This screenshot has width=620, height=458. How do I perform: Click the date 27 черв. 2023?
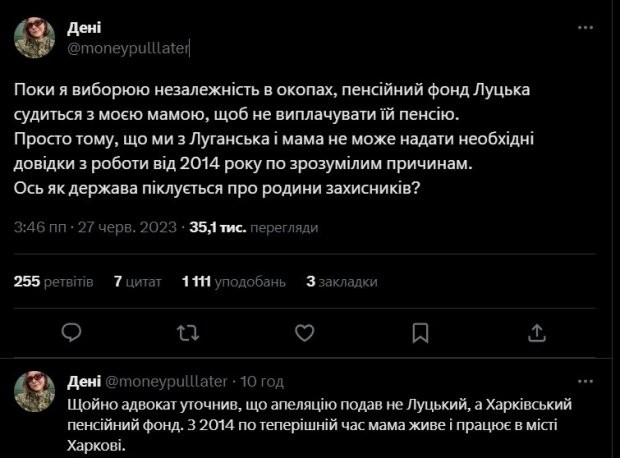tap(115, 229)
